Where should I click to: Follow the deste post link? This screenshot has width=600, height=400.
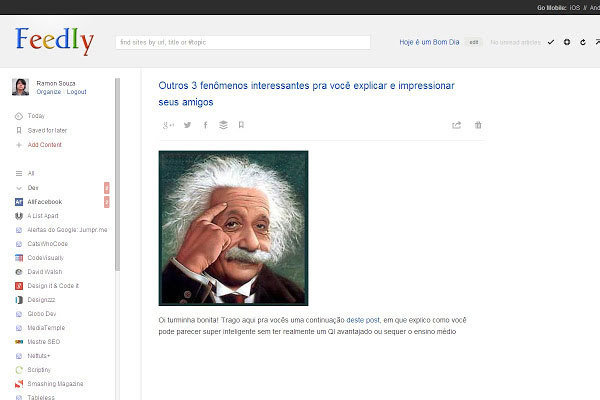click(x=363, y=320)
